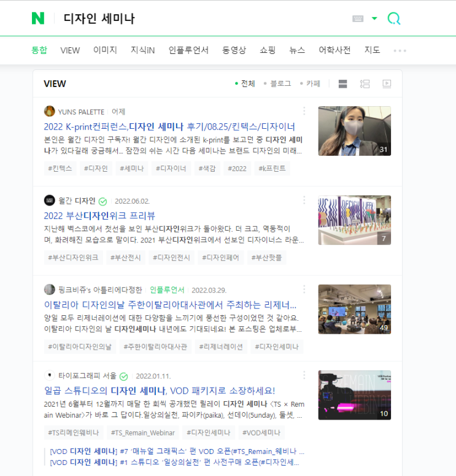The width and height of the screenshot is (456, 476).
Task: Click the #부산디자인위크 hashtag
Action: click(73, 258)
